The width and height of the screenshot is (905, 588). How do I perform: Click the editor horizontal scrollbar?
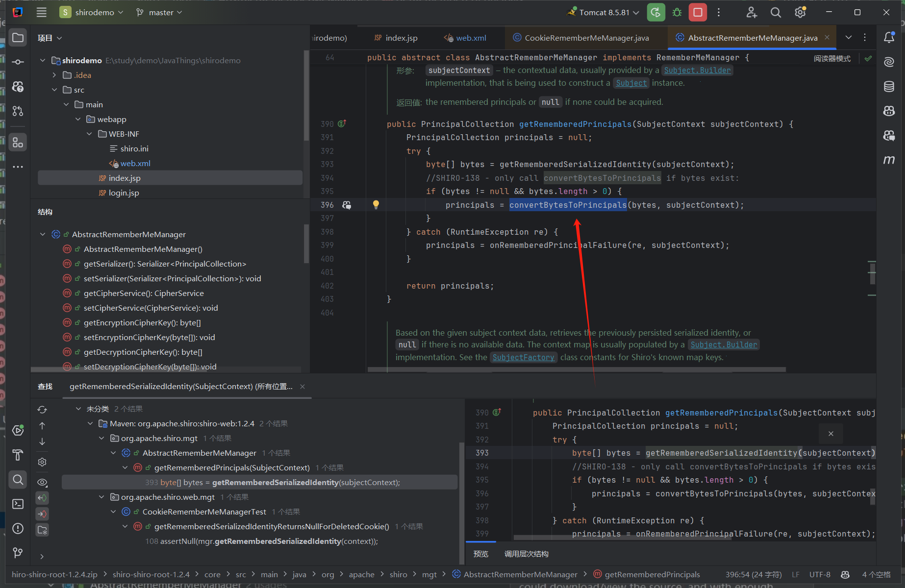tap(577, 369)
